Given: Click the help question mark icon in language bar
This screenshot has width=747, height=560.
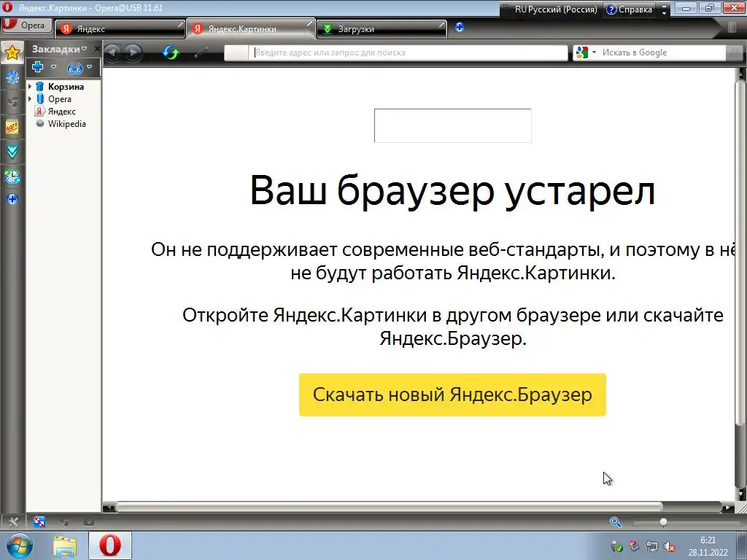Looking at the screenshot, I should point(611,9).
